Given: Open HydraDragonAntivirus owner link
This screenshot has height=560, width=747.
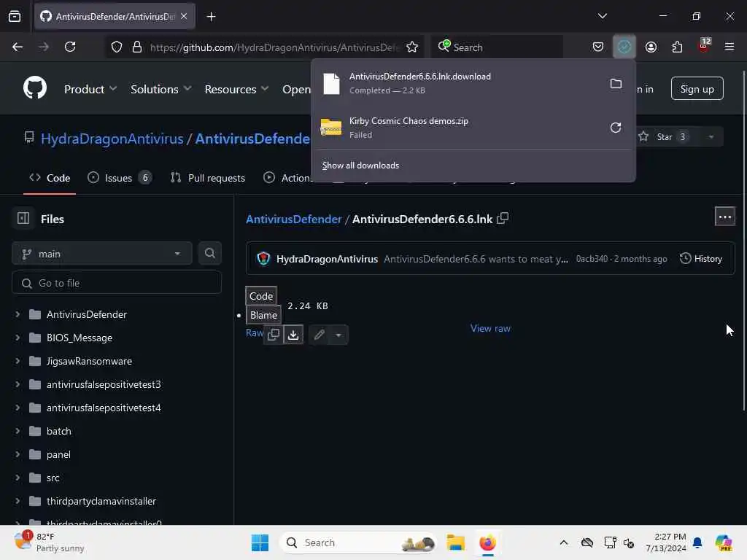Looking at the screenshot, I should tap(112, 139).
